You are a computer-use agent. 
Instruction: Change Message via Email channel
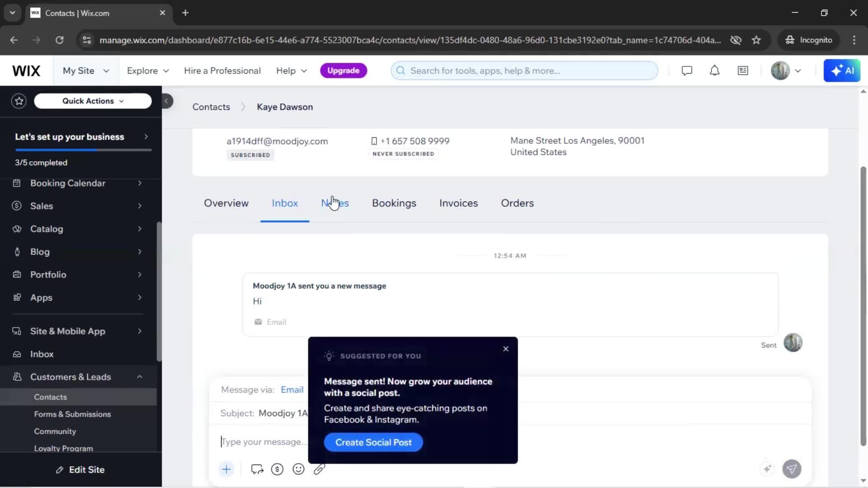point(292,389)
